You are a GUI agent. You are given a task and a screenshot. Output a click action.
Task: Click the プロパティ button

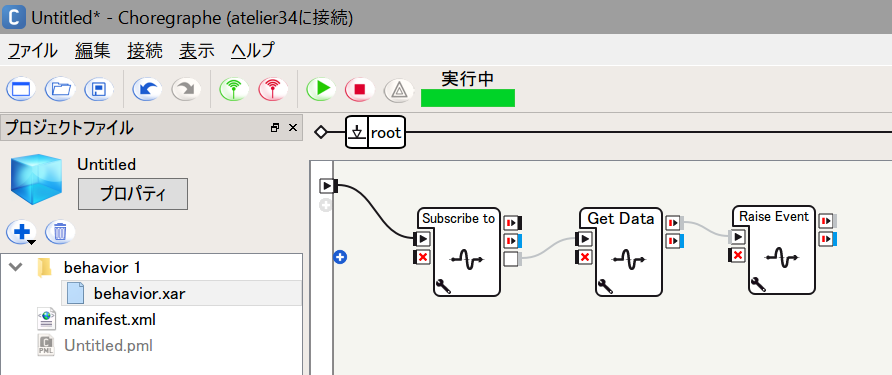pyautogui.click(x=133, y=194)
